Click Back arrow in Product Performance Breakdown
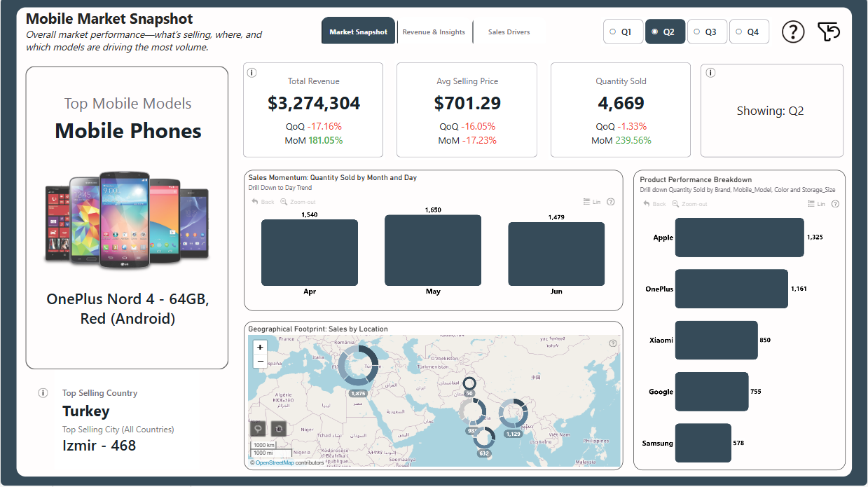The image size is (868, 487). pos(654,204)
